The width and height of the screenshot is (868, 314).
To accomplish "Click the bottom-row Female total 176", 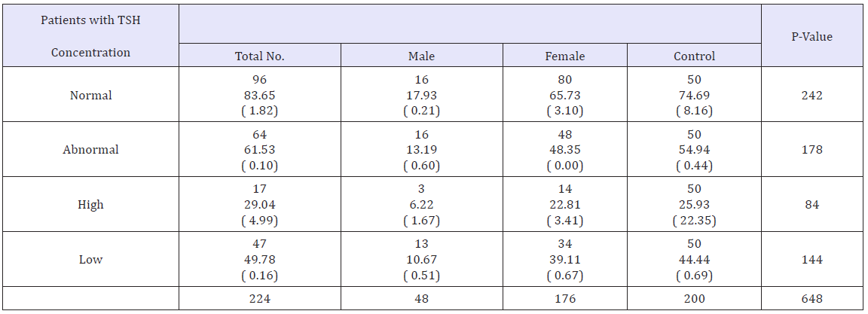I will tap(565, 299).
